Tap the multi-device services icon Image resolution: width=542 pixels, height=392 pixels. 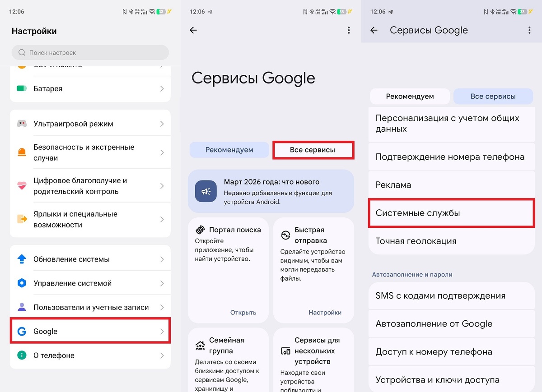[x=285, y=351]
